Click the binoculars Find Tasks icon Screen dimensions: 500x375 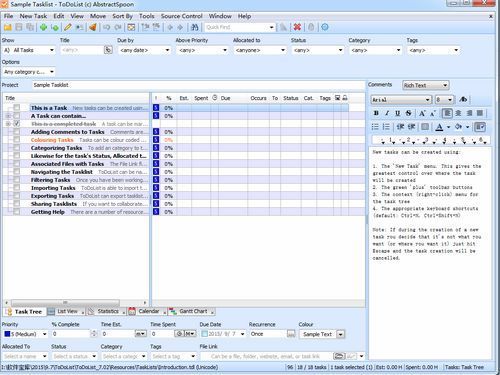[x=195, y=27]
